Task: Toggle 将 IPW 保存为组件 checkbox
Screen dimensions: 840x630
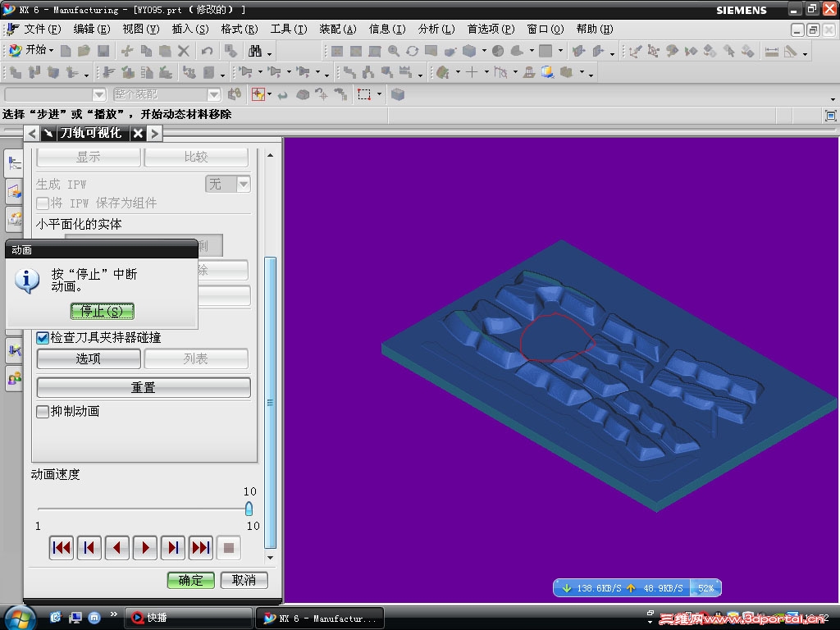Action: (x=43, y=203)
